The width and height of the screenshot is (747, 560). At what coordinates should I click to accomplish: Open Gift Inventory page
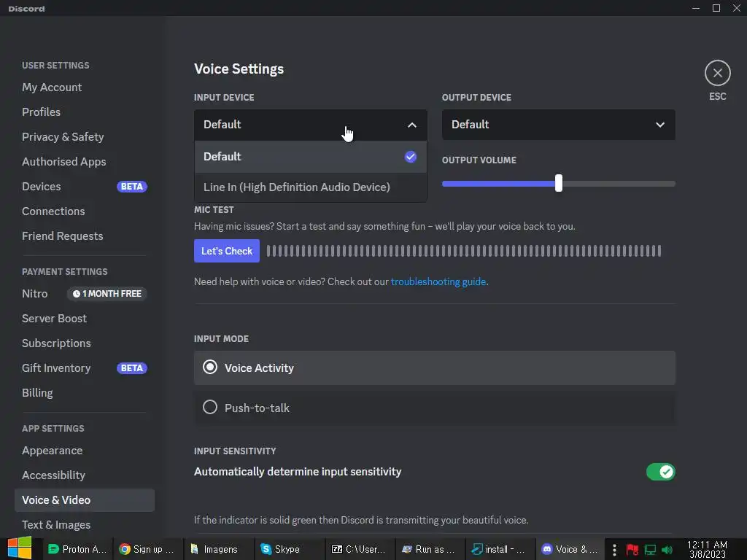point(56,368)
